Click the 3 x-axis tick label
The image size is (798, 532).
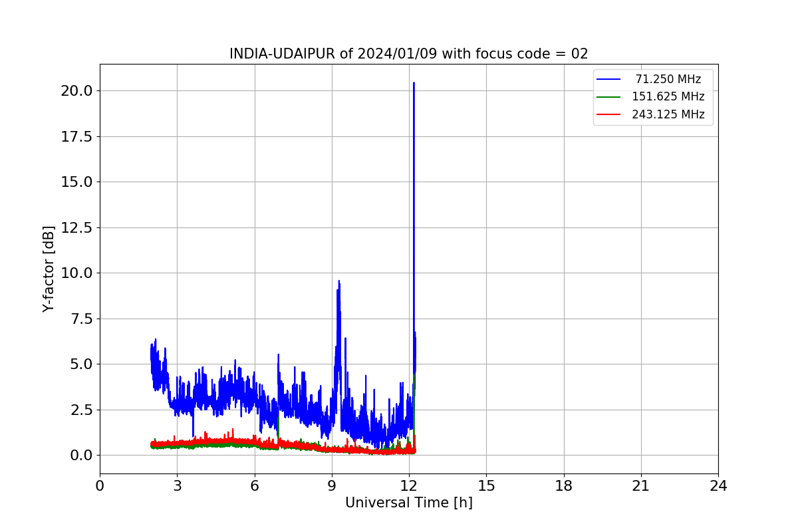(x=177, y=486)
